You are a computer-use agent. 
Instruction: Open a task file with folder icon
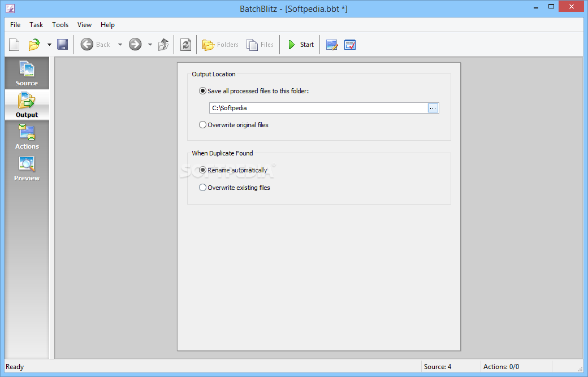tap(34, 45)
